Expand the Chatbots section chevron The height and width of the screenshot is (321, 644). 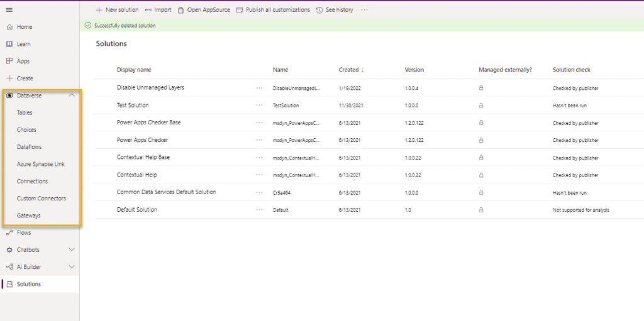pos(72,249)
